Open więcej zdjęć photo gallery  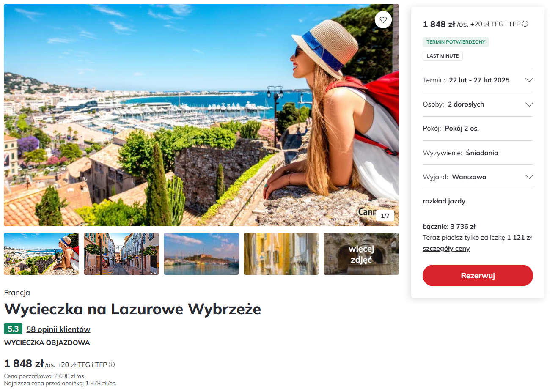(361, 254)
